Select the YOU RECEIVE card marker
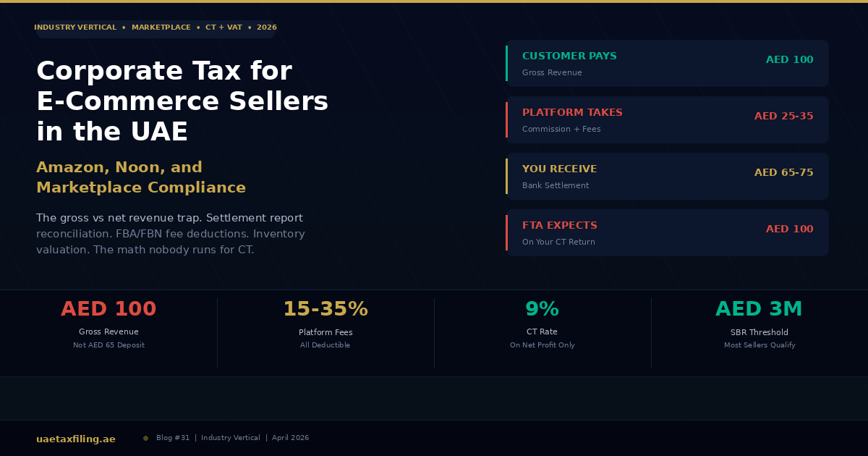868x456 pixels. tap(506, 176)
